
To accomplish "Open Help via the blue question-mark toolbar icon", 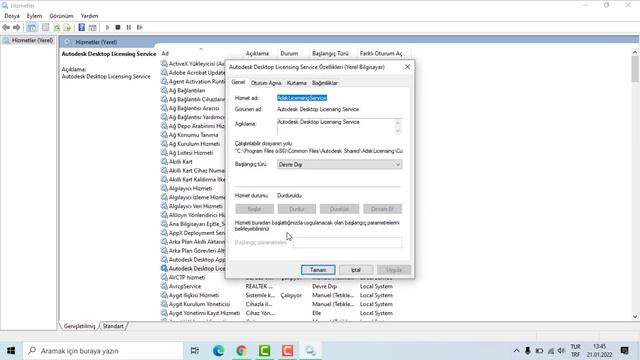I will point(82,27).
